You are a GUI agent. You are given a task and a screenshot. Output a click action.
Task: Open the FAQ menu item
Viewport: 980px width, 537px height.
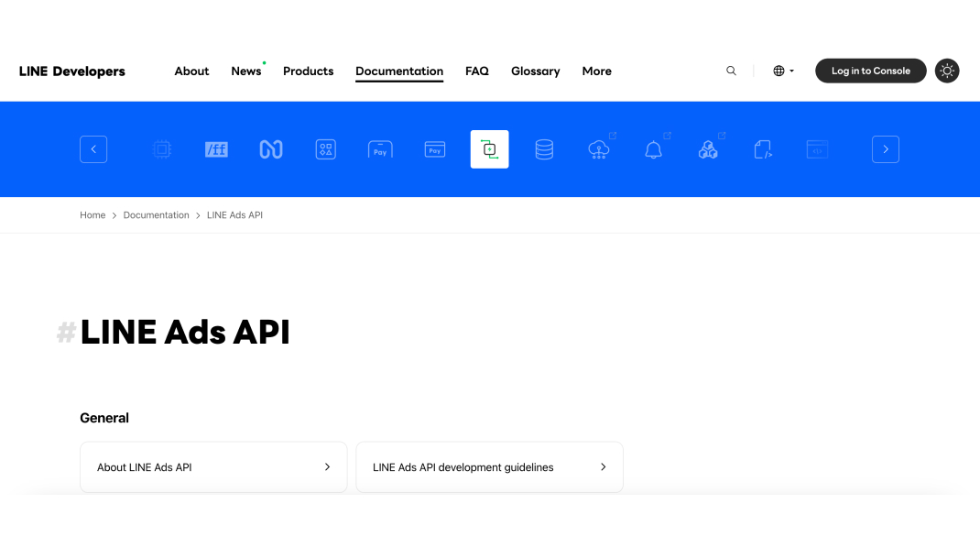click(x=477, y=71)
